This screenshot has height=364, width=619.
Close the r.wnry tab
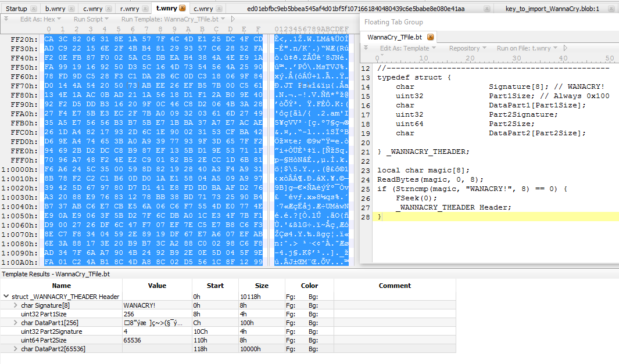[x=145, y=8]
